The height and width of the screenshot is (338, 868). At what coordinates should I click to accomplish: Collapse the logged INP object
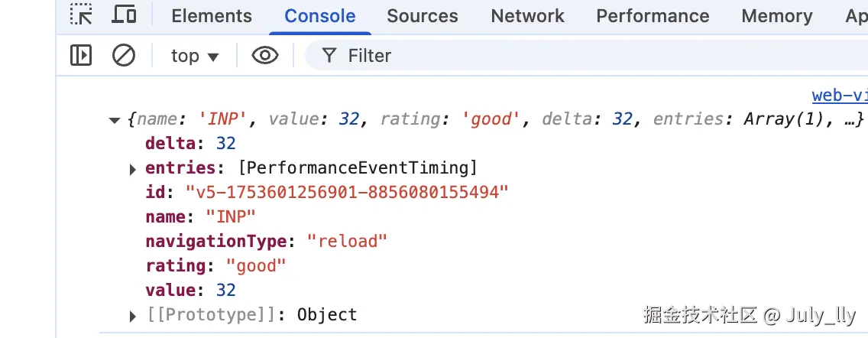tap(115, 120)
